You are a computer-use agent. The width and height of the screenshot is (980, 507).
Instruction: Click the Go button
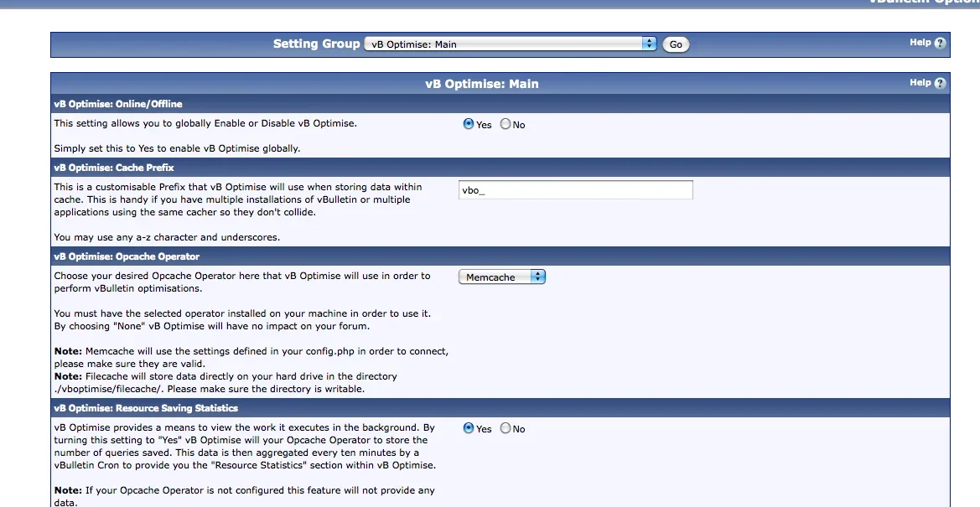676,44
